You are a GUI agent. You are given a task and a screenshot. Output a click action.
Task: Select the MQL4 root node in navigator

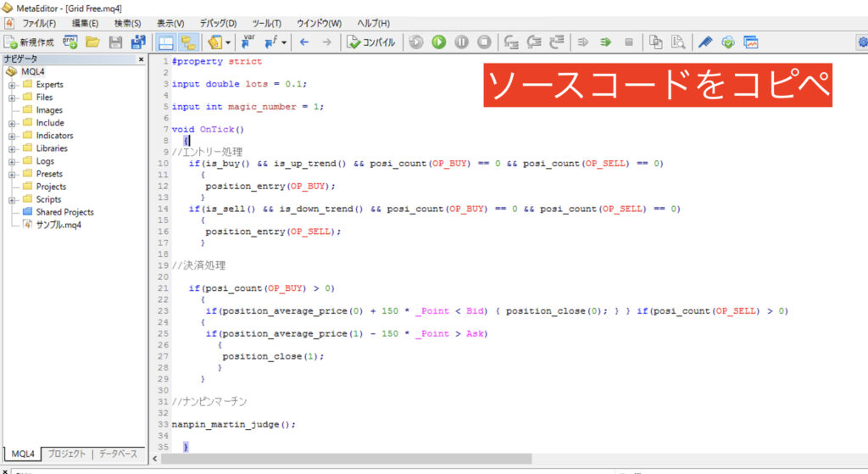[33, 71]
